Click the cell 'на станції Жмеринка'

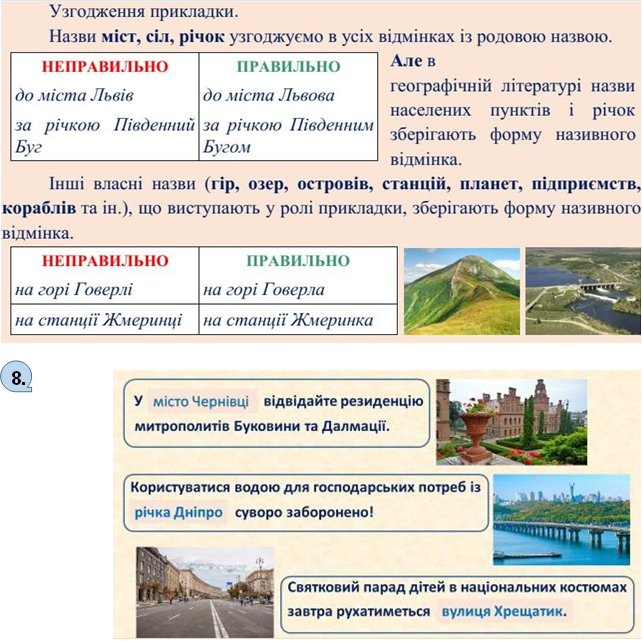point(288,320)
